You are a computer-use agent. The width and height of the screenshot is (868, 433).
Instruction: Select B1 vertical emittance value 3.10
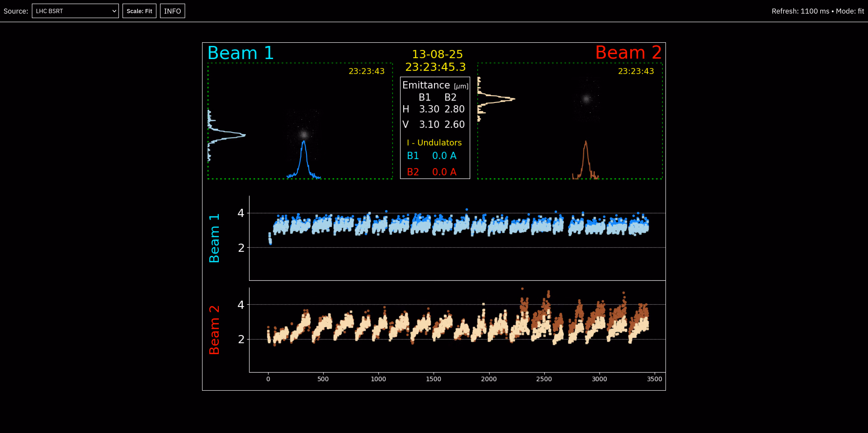pos(429,124)
